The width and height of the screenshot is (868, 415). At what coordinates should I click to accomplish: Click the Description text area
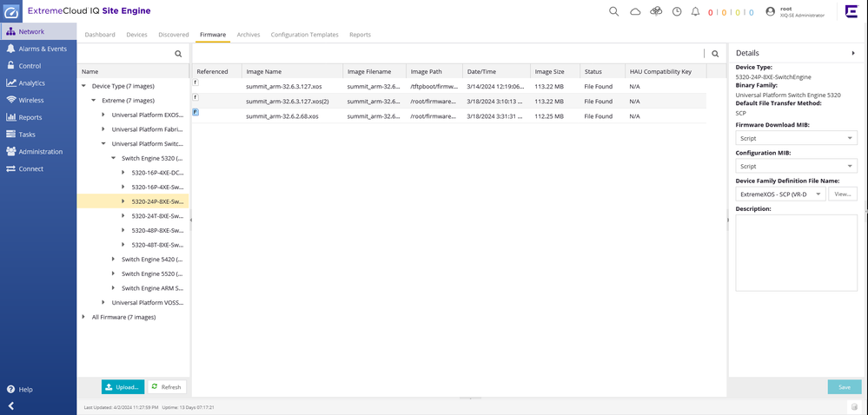coord(796,253)
